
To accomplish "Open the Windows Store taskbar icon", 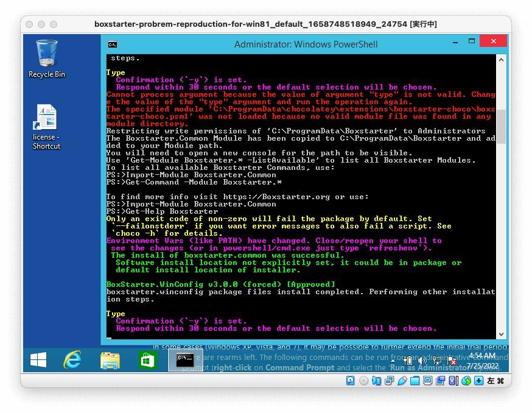I will [147, 360].
